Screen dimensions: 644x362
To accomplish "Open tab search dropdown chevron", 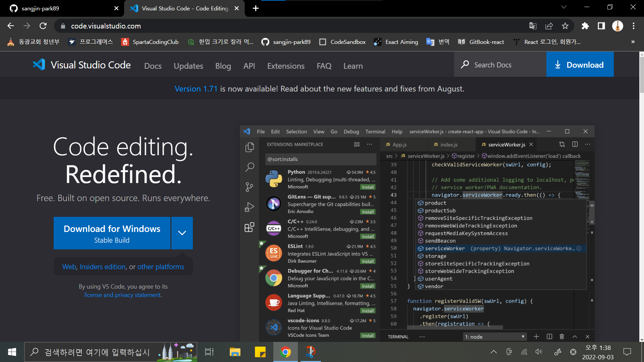I will pos(564,7).
